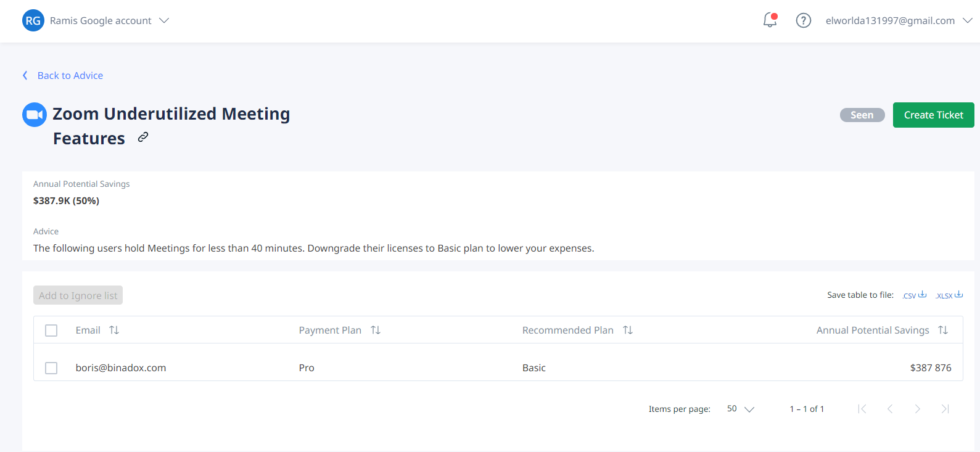Download table as XLSX file
The height and width of the screenshot is (452, 980).
pyautogui.click(x=949, y=295)
